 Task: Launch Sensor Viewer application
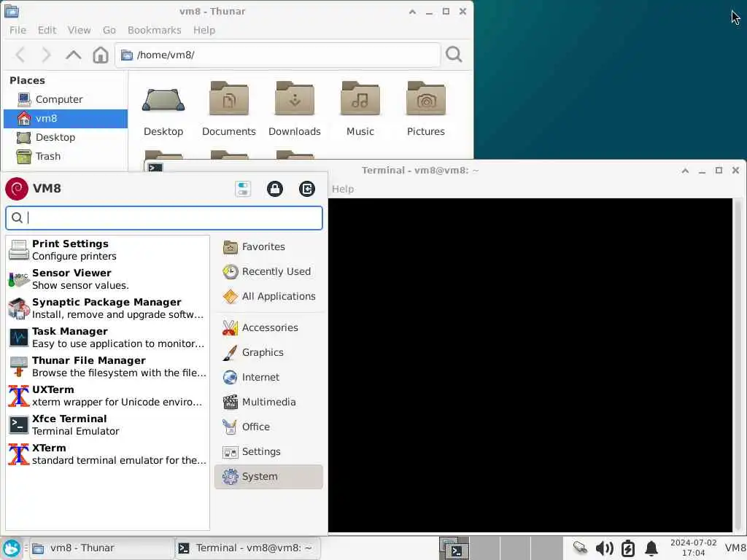tap(108, 279)
